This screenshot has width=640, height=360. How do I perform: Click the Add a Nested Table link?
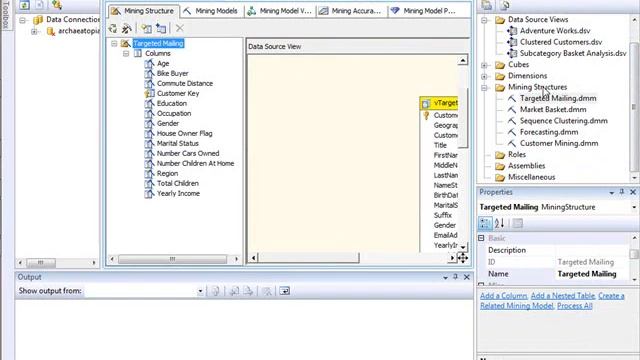coord(563,296)
